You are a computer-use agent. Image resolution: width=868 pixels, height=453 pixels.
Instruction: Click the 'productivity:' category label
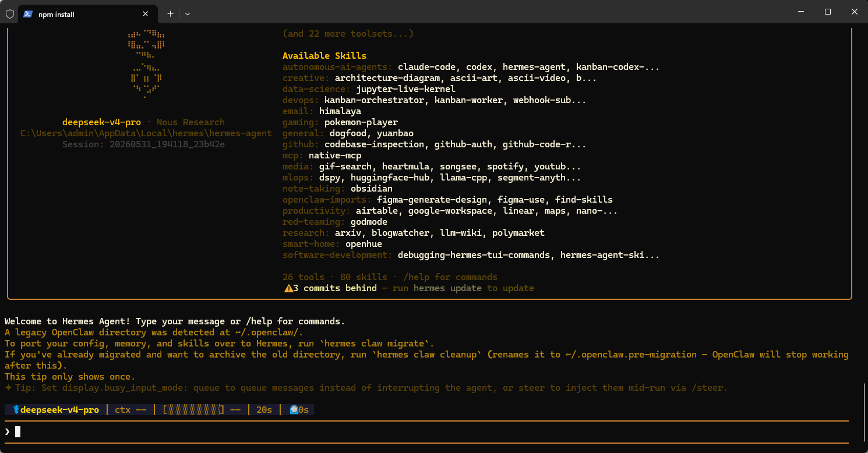click(x=316, y=211)
